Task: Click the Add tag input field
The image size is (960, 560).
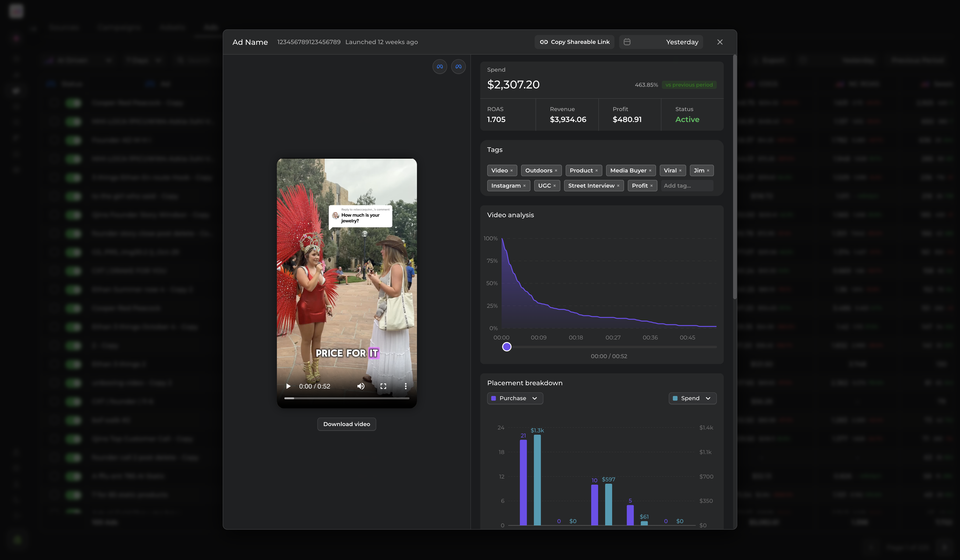Action: [686, 185]
